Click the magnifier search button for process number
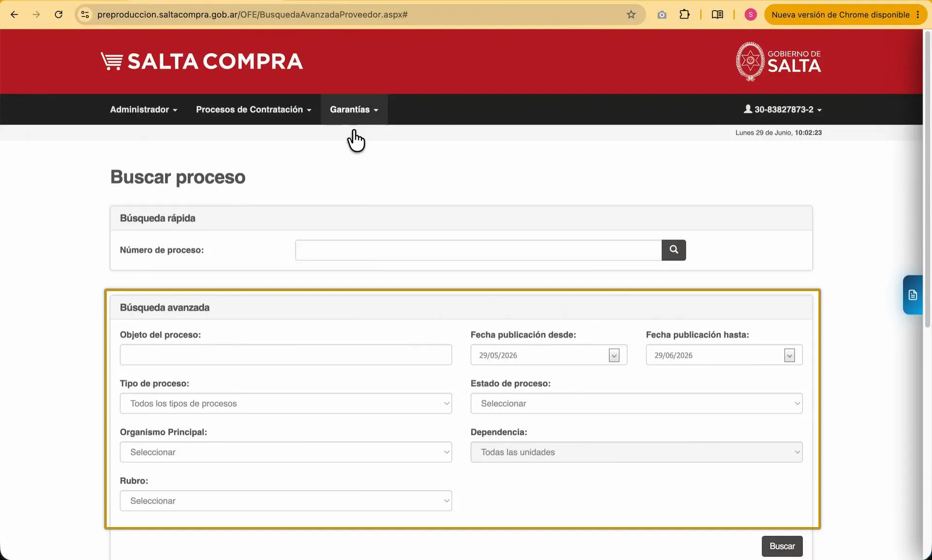Screen dimensions: 932x560 [x=674, y=250]
